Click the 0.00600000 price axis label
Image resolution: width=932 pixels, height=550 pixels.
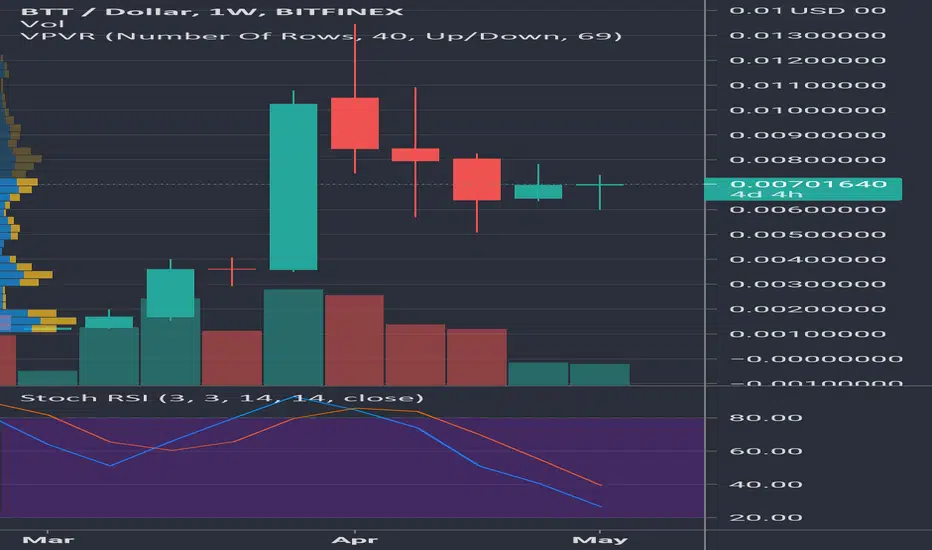[x=807, y=209]
